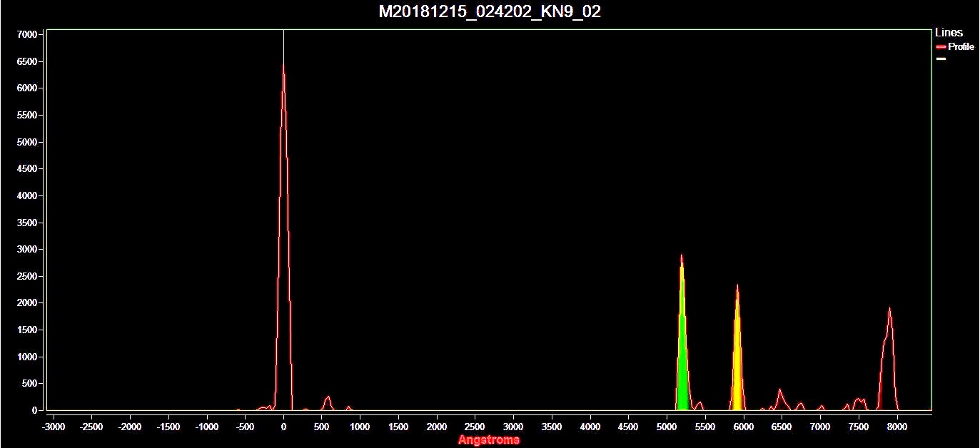
Task: Select the chart title M20181215_024202_KN9_02
Action: click(488, 11)
